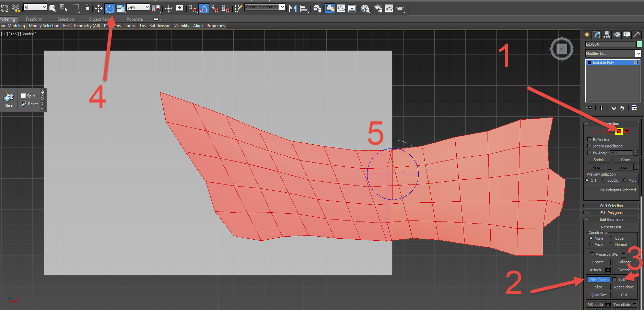
Task: Enable the By Vertex checkbox
Action: [x=589, y=140]
